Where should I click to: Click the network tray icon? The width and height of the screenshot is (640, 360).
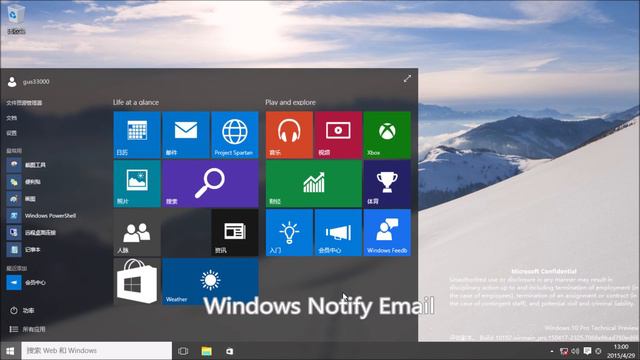(564, 351)
